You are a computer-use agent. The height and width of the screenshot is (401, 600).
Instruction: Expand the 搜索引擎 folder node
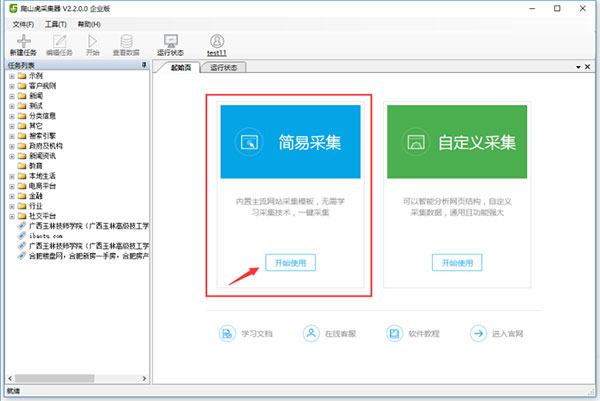(x=12, y=136)
